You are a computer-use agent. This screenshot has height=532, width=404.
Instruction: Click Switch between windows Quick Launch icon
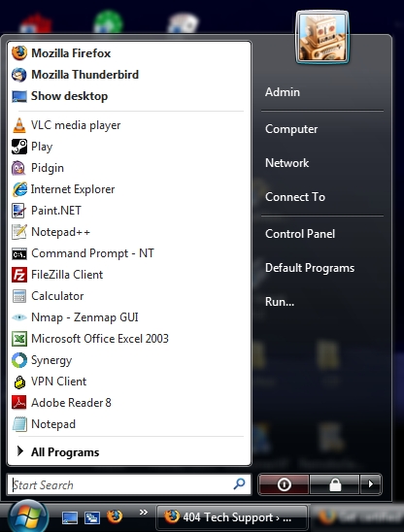[92, 517]
